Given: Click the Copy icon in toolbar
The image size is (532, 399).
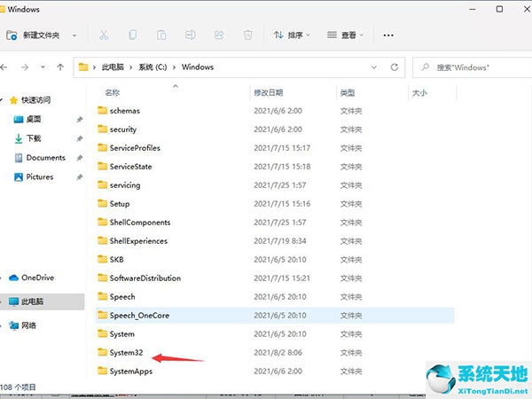Looking at the screenshot, I should click(133, 35).
